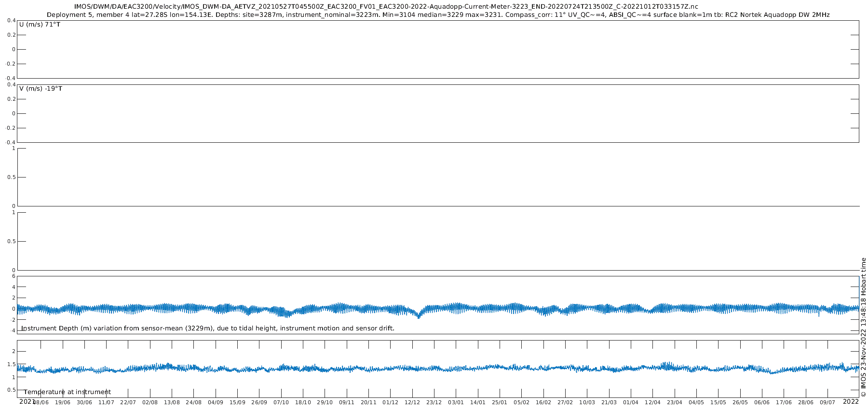Click the 11/07 date tick label
The width and height of the screenshot is (868, 410).
[106, 402]
